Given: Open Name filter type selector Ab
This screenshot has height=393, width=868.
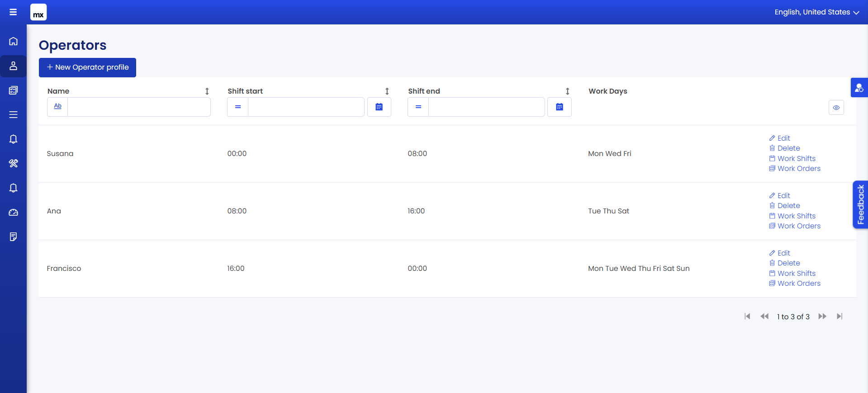Looking at the screenshot, I should (57, 107).
